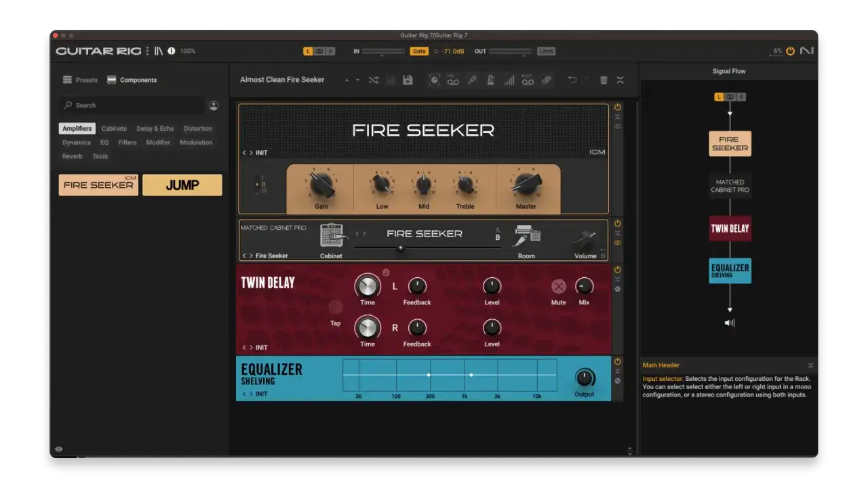Select the L mono input
Viewport: 868px width, 488px height.
(x=308, y=52)
